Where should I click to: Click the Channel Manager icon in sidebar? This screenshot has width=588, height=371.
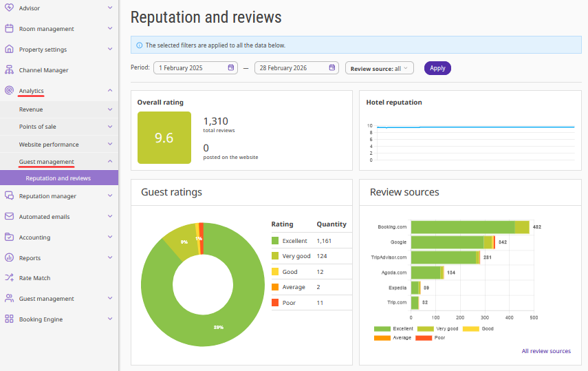[x=9, y=70]
